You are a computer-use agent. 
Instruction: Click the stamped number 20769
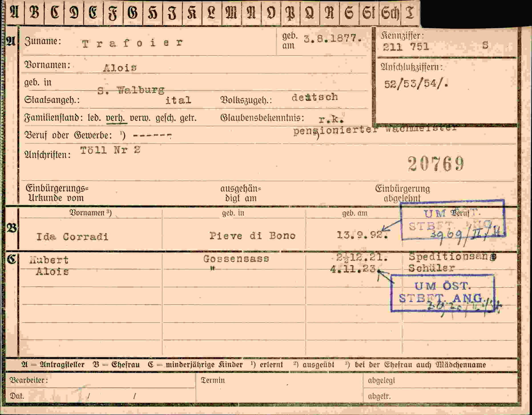pos(436,164)
